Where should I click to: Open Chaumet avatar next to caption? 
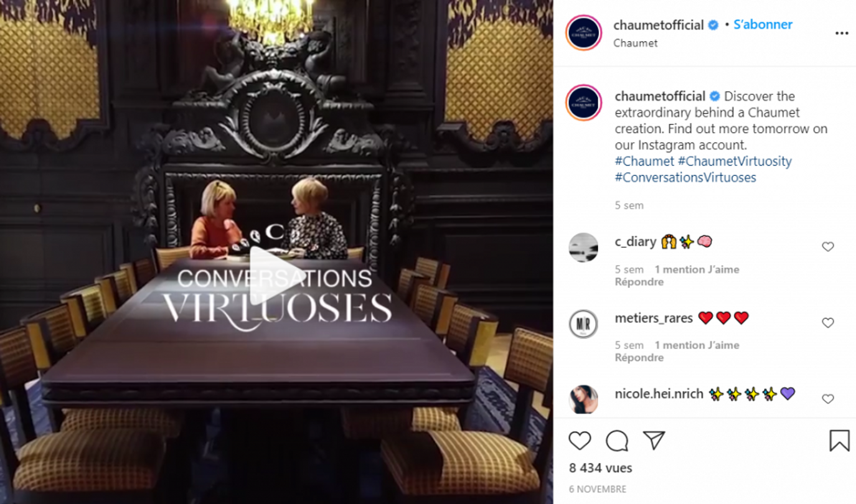[584, 103]
